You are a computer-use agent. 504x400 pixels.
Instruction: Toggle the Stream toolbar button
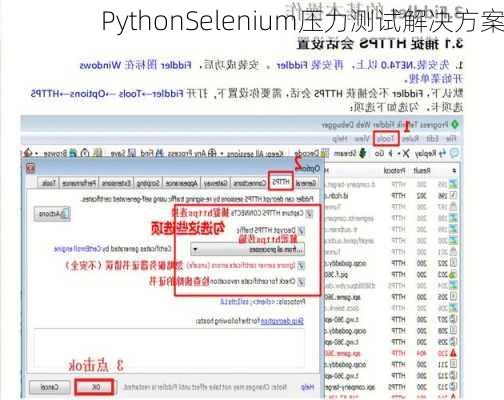point(350,154)
